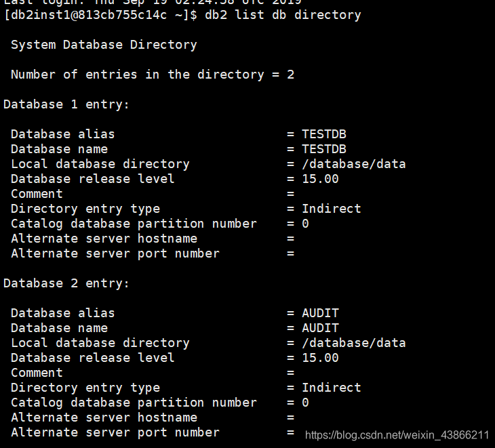Click 'Alternate server hostname' under Database 2
Screen dimensions: 495x448
click(104, 418)
